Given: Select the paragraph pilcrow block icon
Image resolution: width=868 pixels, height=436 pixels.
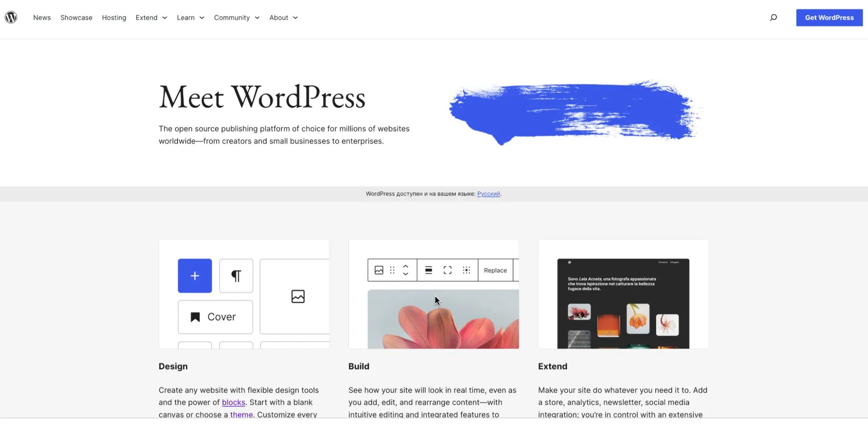Looking at the screenshot, I should (x=236, y=276).
